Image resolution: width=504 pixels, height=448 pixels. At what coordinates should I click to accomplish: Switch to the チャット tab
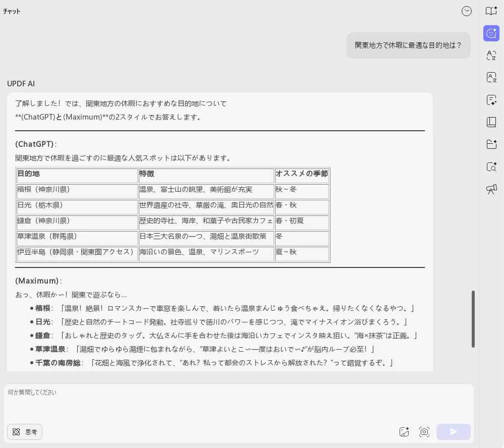(11, 11)
